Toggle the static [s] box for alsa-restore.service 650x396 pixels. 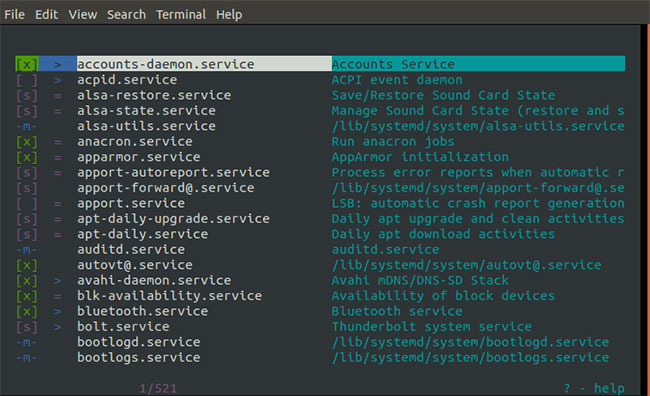click(27, 95)
